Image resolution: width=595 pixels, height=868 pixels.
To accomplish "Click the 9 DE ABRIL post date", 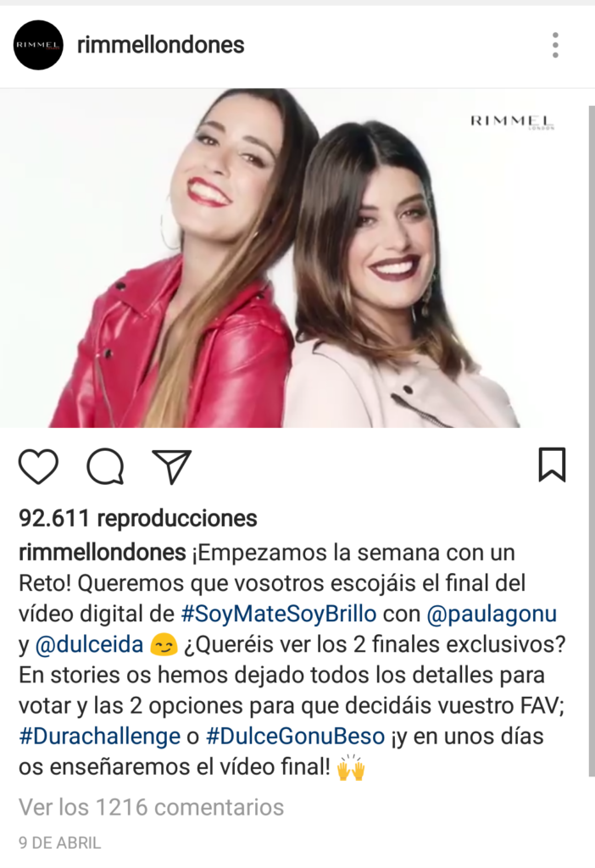I will click(60, 843).
